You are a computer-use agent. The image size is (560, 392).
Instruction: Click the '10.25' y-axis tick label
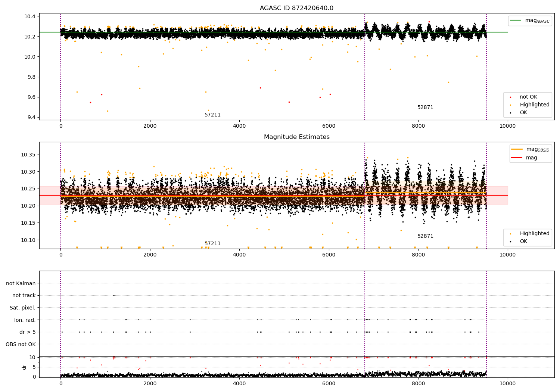[28, 189]
